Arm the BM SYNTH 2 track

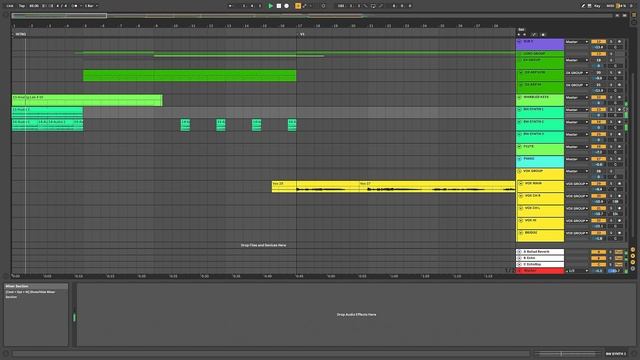[619, 122]
